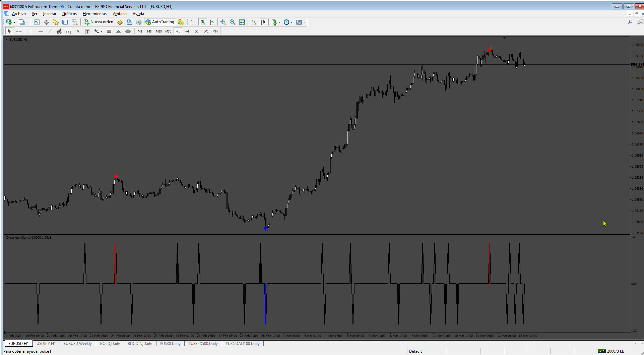
Task: Open the Gráficos menu
Action: [x=69, y=14]
